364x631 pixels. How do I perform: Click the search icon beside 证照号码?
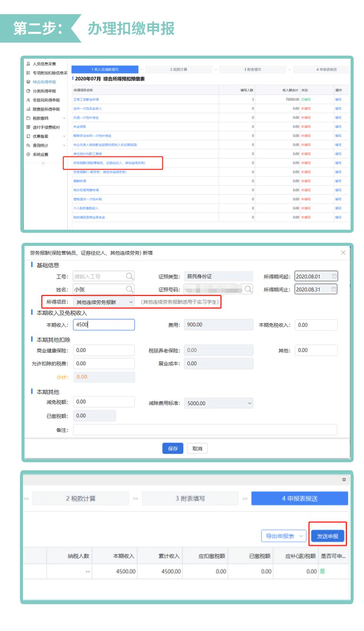point(248,289)
